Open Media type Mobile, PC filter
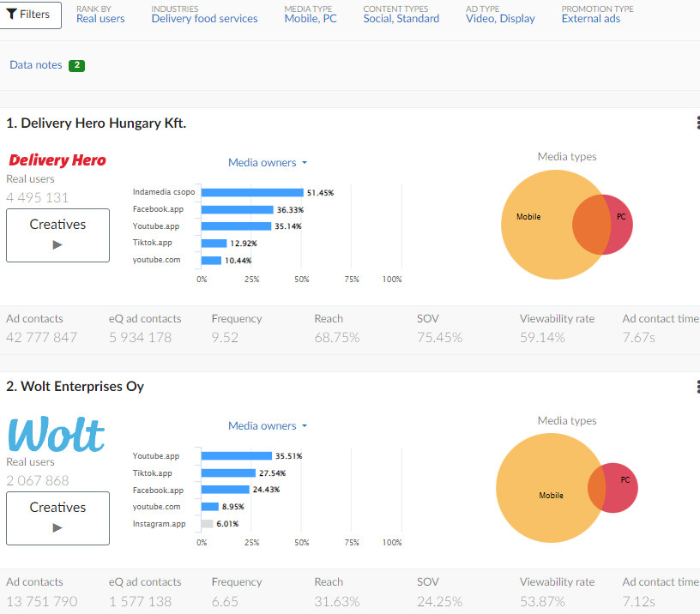This screenshot has height=614, width=700. tap(311, 15)
